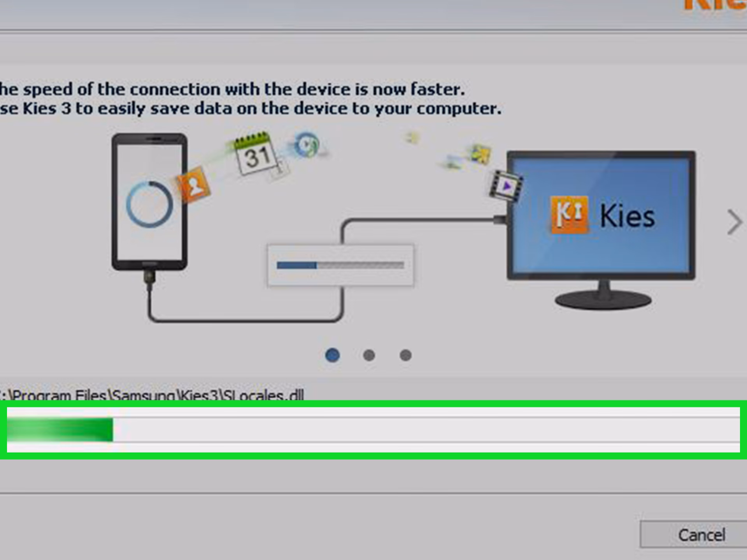Click the orange Kies logo on monitor
747x560 pixels.
(x=570, y=215)
